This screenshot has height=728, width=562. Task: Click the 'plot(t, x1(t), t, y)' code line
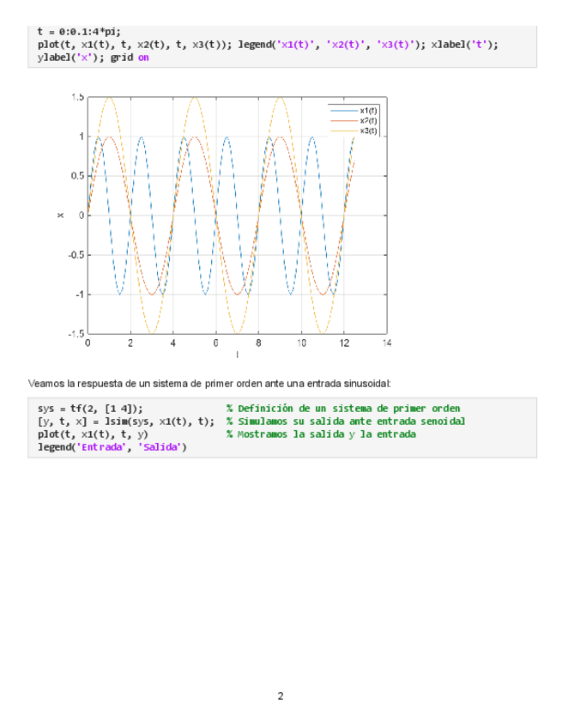point(93,434)
